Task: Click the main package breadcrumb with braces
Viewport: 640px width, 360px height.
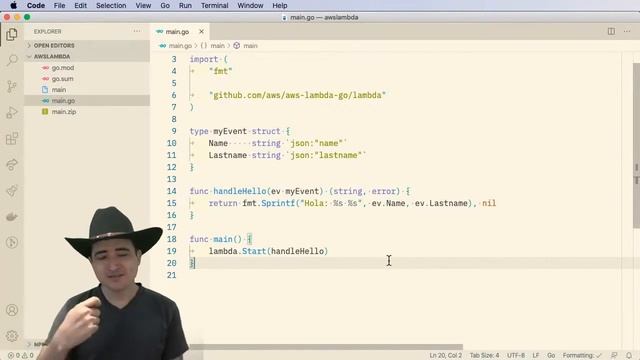Action: tap(213, 46)
